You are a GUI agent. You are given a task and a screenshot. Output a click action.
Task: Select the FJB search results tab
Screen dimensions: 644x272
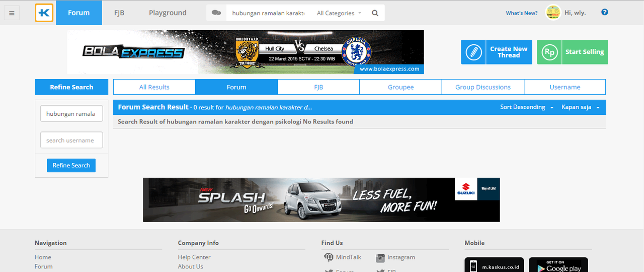pos(318,87)
